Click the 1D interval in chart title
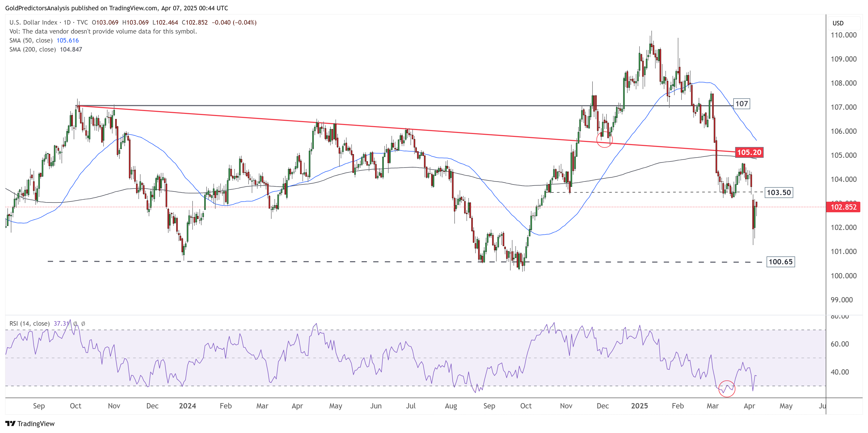The height and width of the screenshot is (433, 868). click(67, 22)
